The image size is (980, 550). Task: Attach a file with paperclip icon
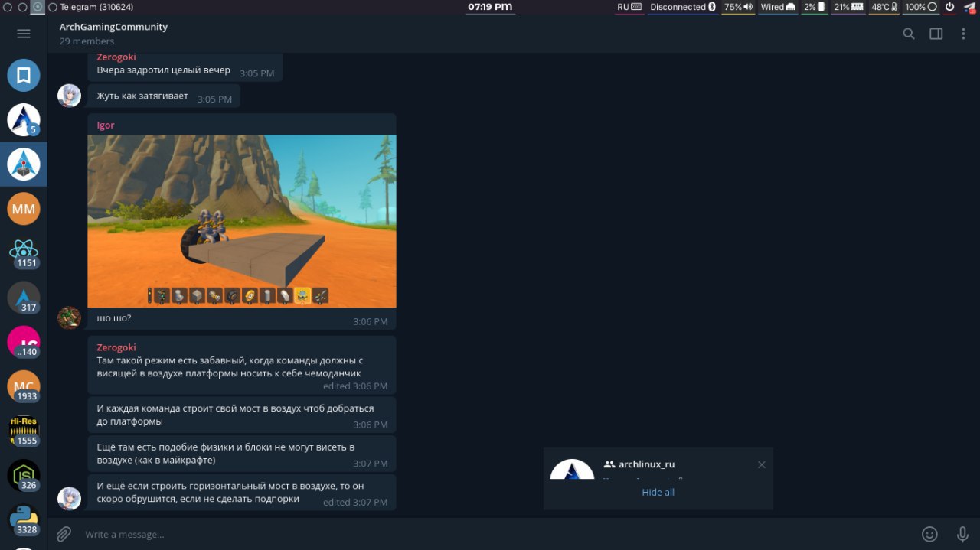[64, 534]
